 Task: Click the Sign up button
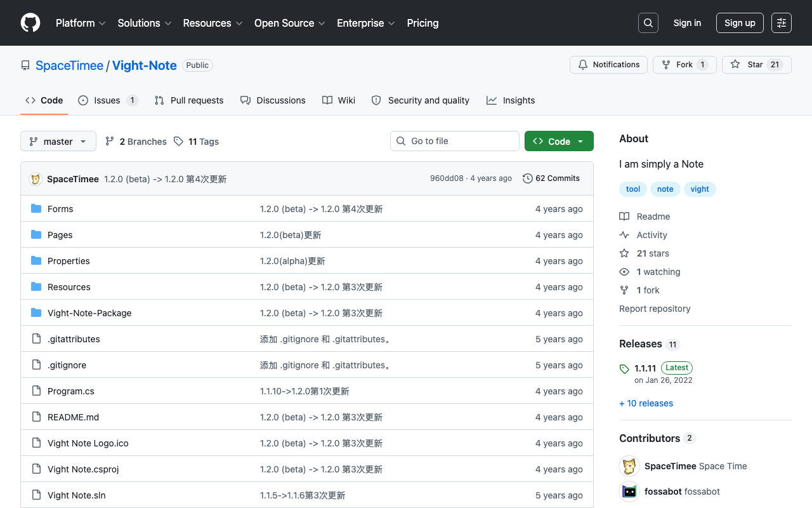(740, 23)
